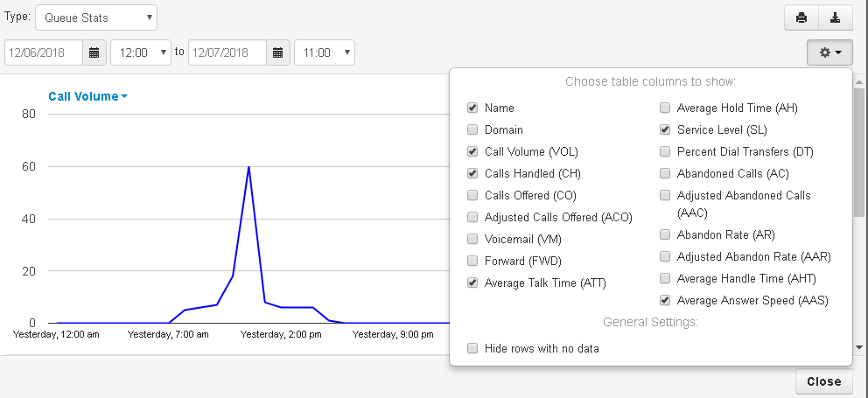Viewport: 868px width, 398px height.
Task: Expand the Type Queue Stats dropdown
Action: pos(96,17)
